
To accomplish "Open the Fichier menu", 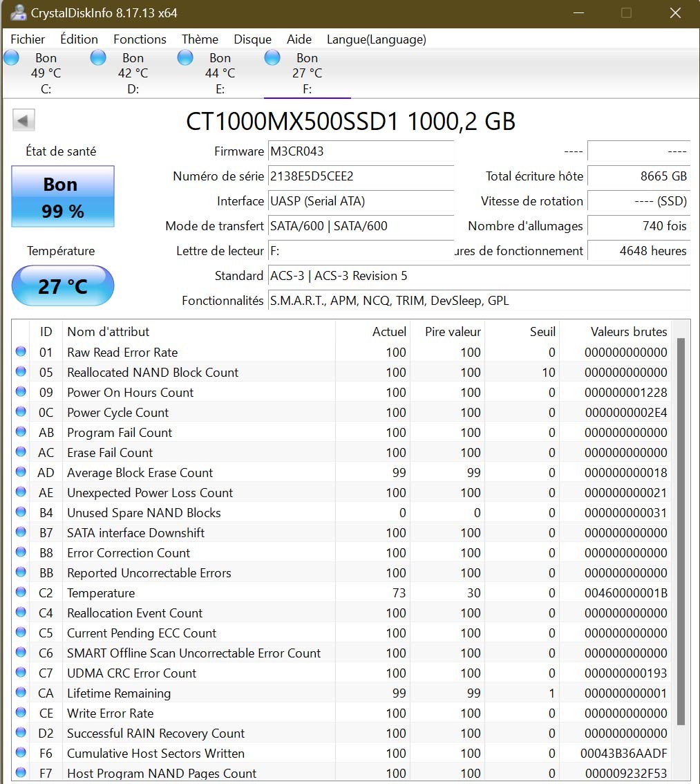I will click(x=28, y=39).
